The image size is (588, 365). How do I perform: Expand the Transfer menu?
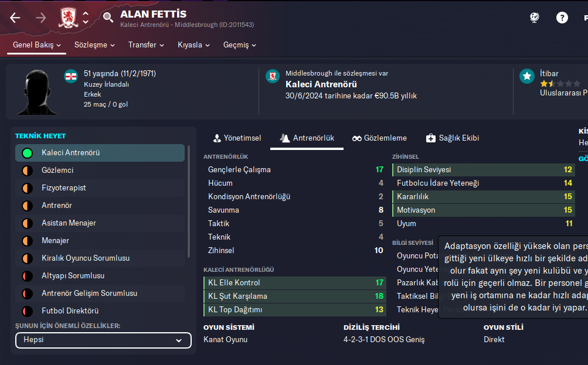[x=146, y=45]
